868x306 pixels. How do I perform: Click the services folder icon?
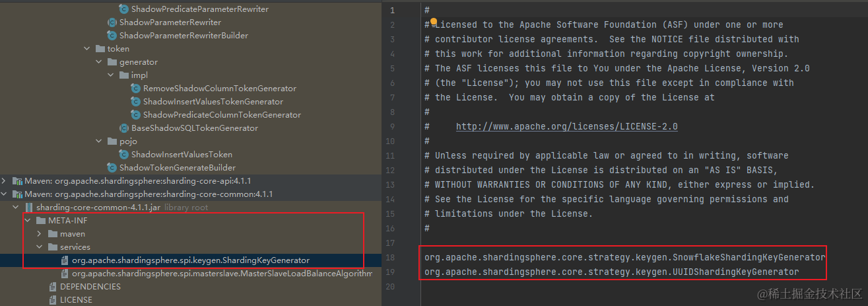[x=53, y=247]
